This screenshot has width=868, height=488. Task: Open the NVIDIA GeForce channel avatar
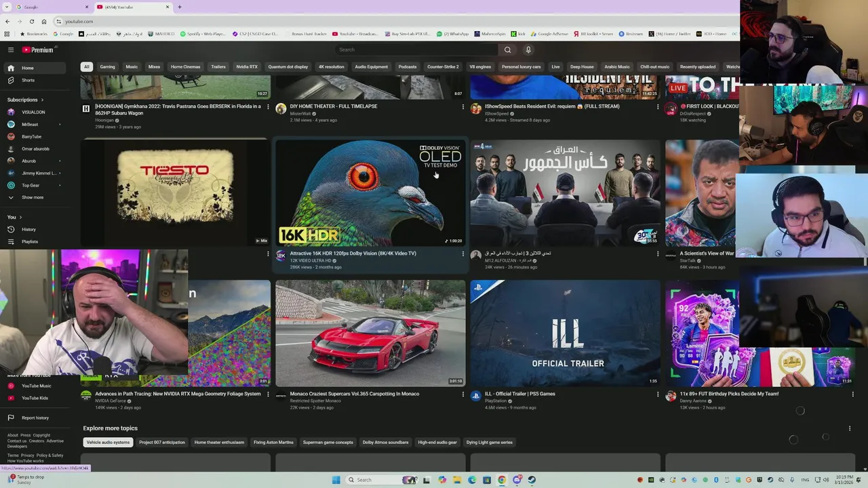pos(86,396)
